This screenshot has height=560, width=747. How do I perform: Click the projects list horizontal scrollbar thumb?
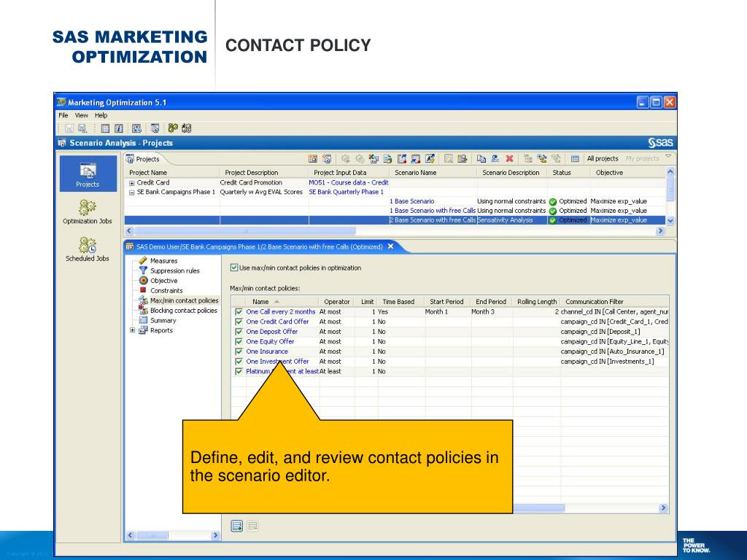click(245, 231)
